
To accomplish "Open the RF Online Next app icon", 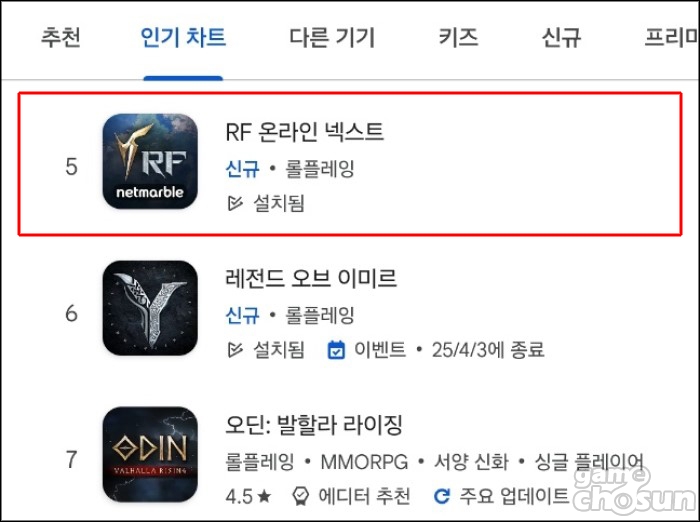I will (x=150, y=161).
